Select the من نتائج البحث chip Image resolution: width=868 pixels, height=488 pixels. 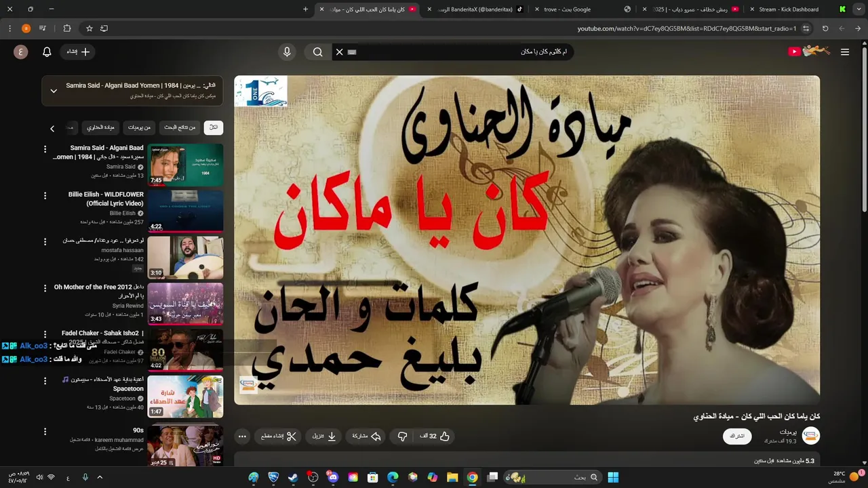[x=180, y=127]
